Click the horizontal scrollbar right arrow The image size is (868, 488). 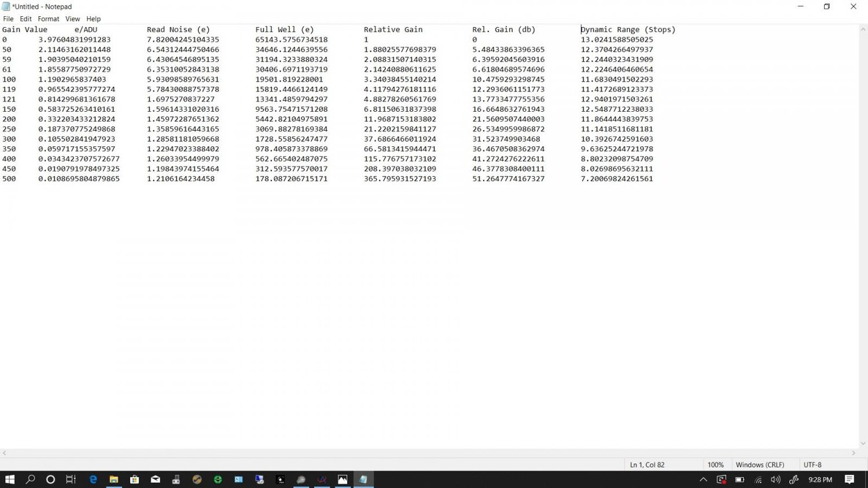point(854,453)
